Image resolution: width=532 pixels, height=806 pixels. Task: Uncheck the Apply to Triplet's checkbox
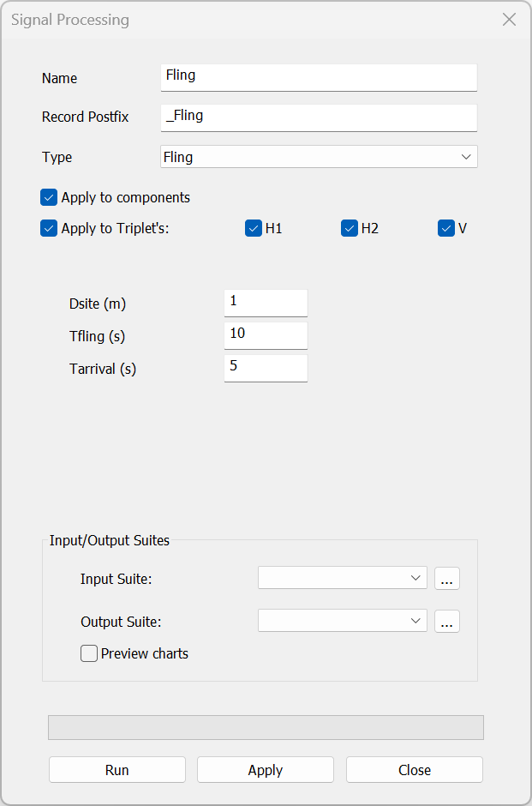49,229
